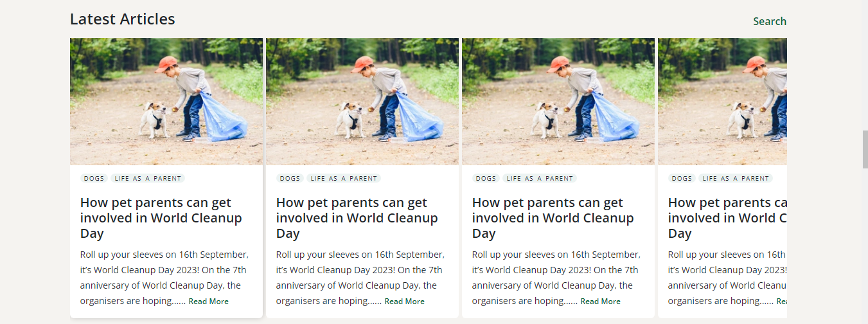Select LIFE AS A PARENT tag on fourth card
868x324 pixels.
tap(736, 178)
